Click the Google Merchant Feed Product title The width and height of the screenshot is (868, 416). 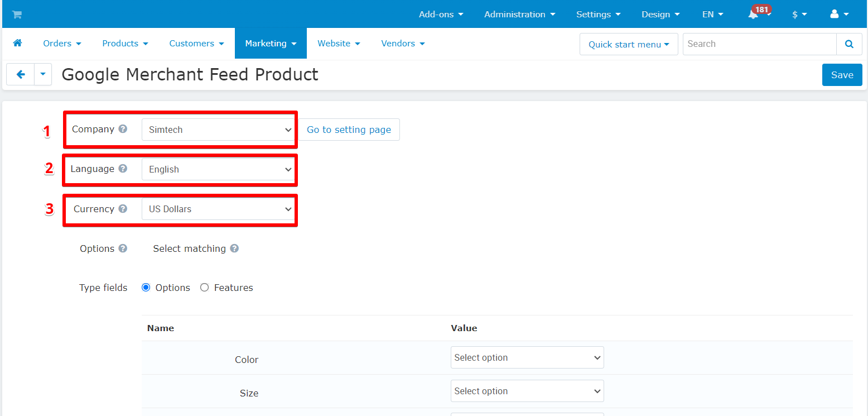coord(190,74)
